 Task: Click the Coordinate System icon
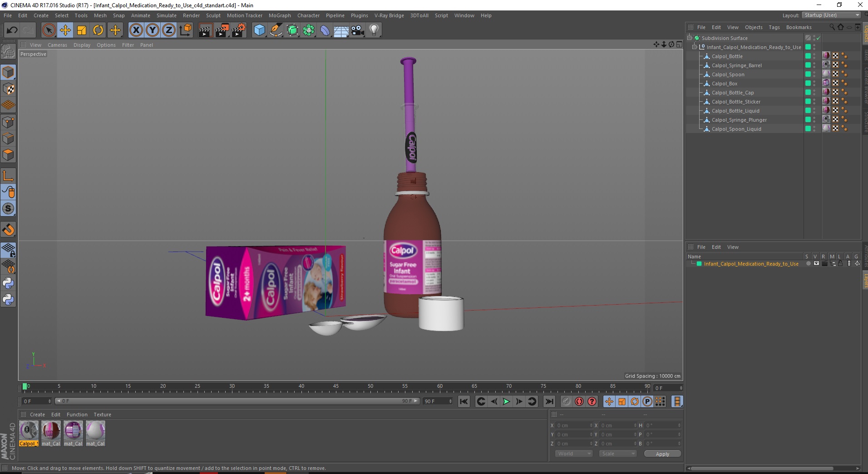click(185, 30)
